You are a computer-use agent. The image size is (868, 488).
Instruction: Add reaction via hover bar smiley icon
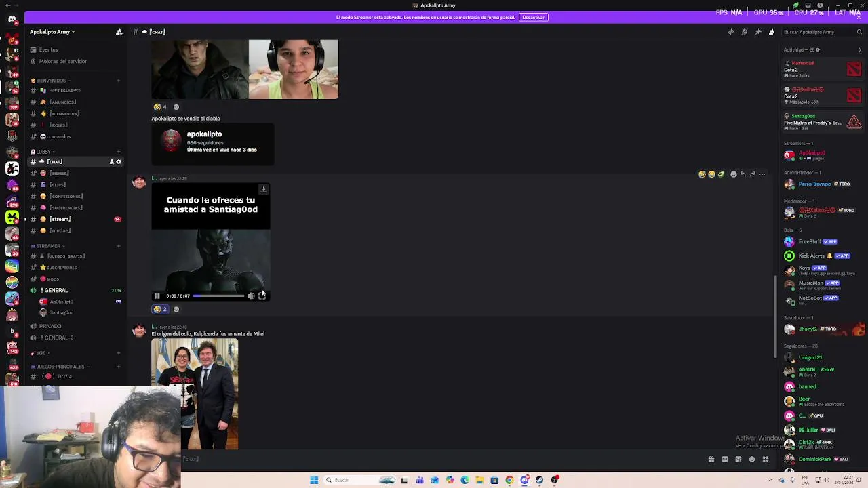point(733,174)
